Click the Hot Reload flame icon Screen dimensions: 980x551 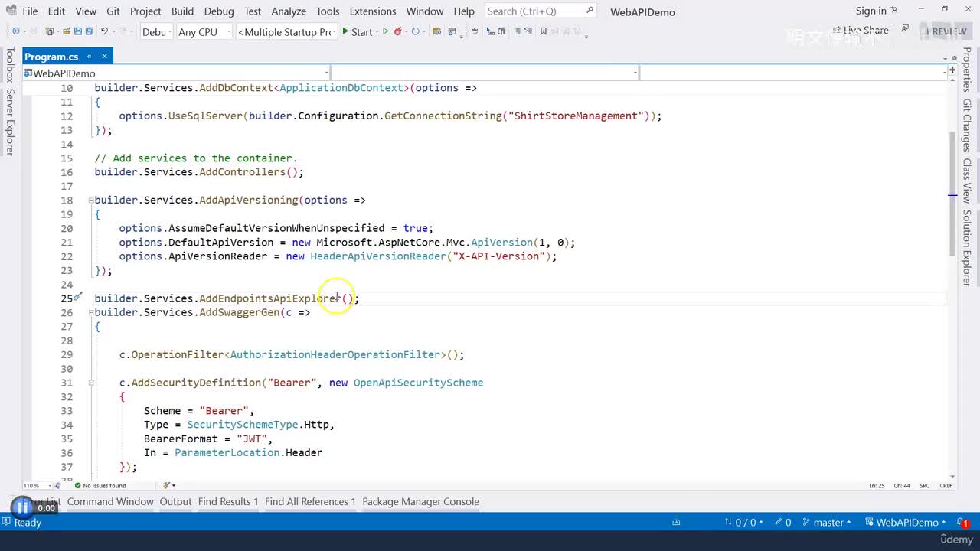pyautogui.click(x=398, y=31)
